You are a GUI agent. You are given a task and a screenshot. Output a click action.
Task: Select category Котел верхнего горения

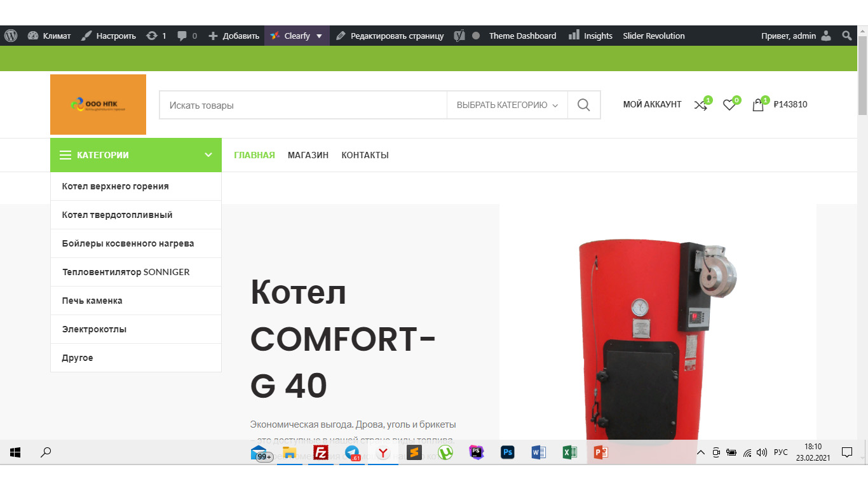(136, 186)
